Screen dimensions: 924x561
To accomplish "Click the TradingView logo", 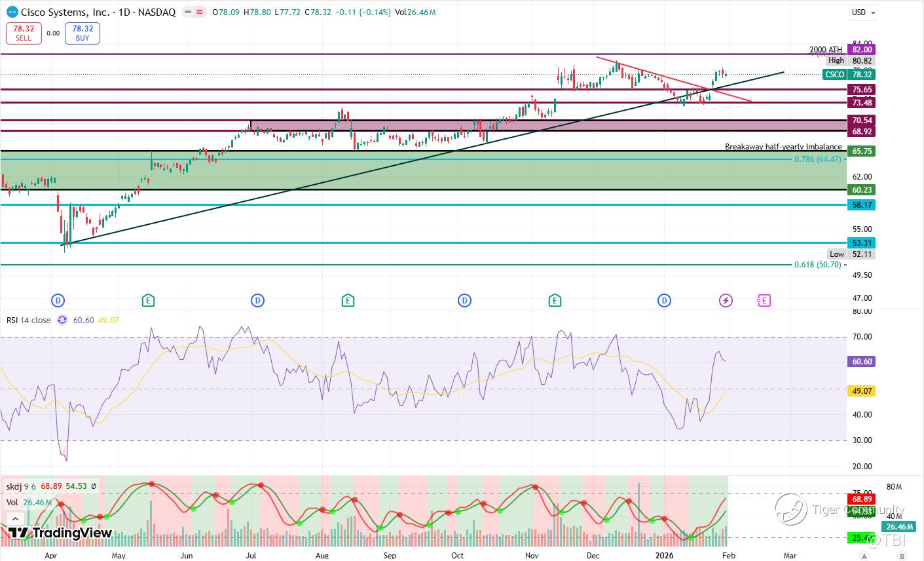I will 60,533.
